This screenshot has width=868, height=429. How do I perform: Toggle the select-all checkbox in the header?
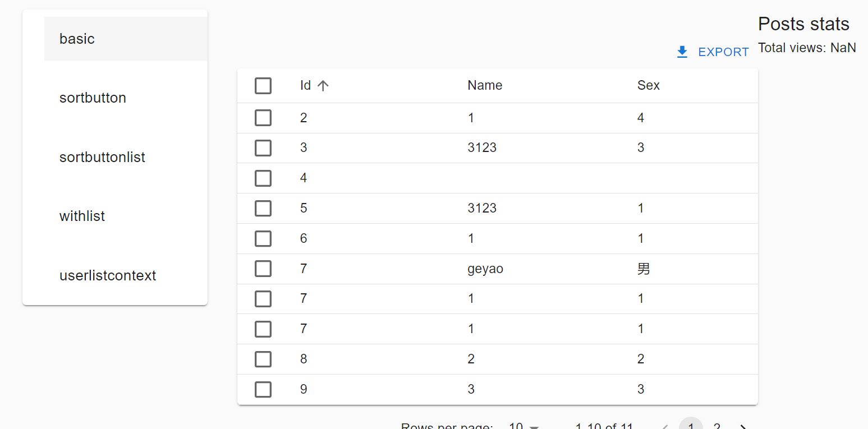point(263,85)
